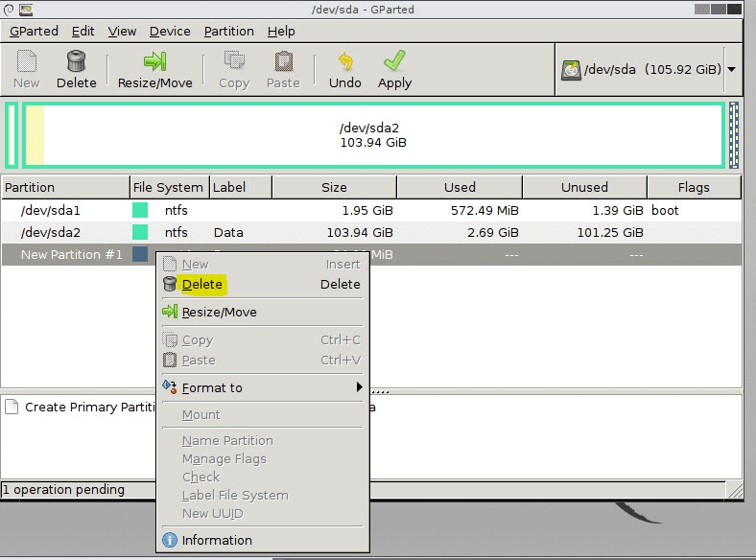Click the Name Partition context menu entry
Viewport: 756px width, 560px height.
pyautogui.click(x=262, y=441)
